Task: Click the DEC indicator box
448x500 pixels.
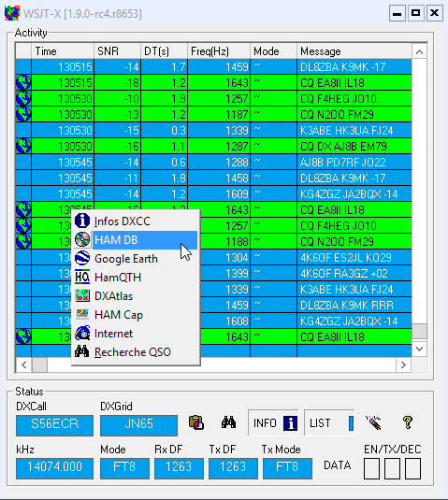Action: coord(412,469)
